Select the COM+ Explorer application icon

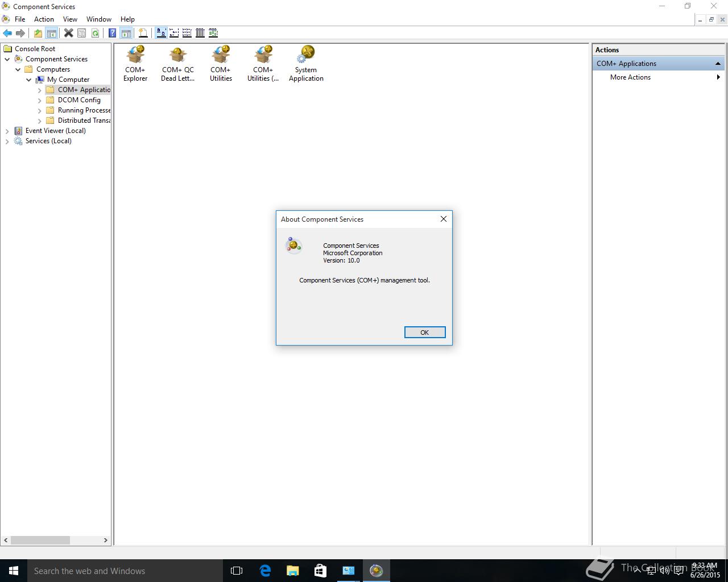[x=135, y=64]
